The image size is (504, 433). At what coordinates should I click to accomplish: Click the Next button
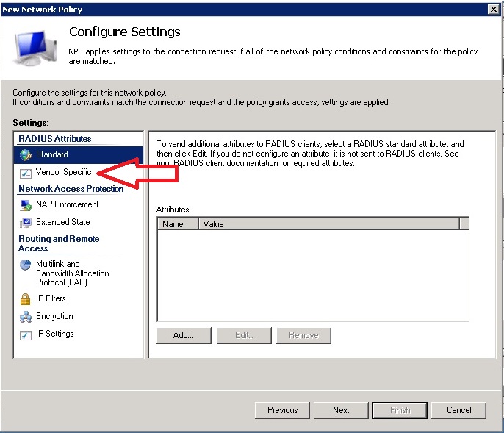coord(341,410)
